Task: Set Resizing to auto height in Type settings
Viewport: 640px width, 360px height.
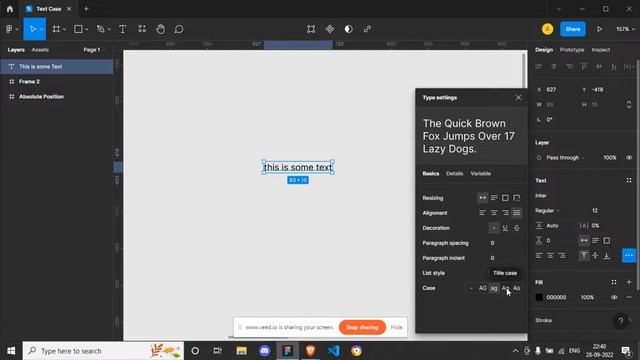Action: [x=494, y=198]
